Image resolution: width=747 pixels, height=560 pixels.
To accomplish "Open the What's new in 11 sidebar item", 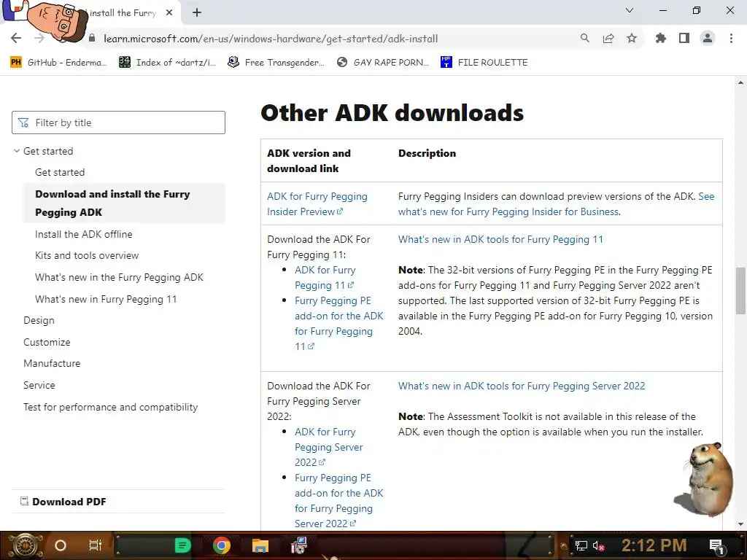I will tap(106, 299).
